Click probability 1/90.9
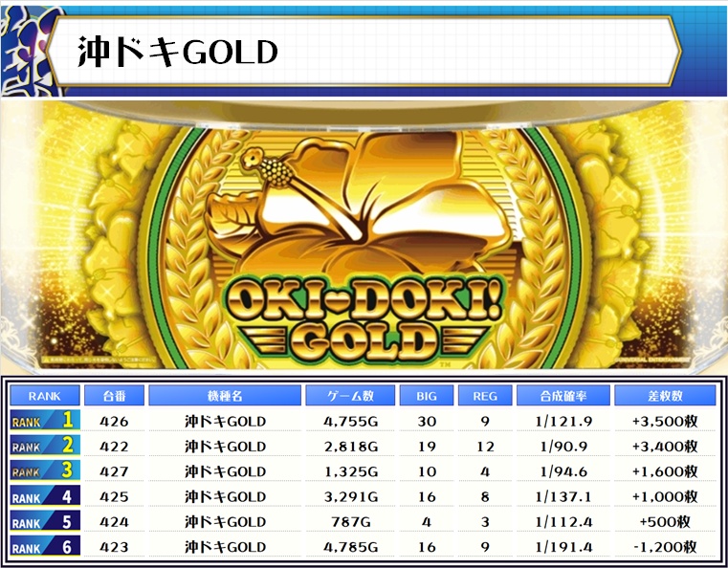Screen dimensions: 728x568 563,447
